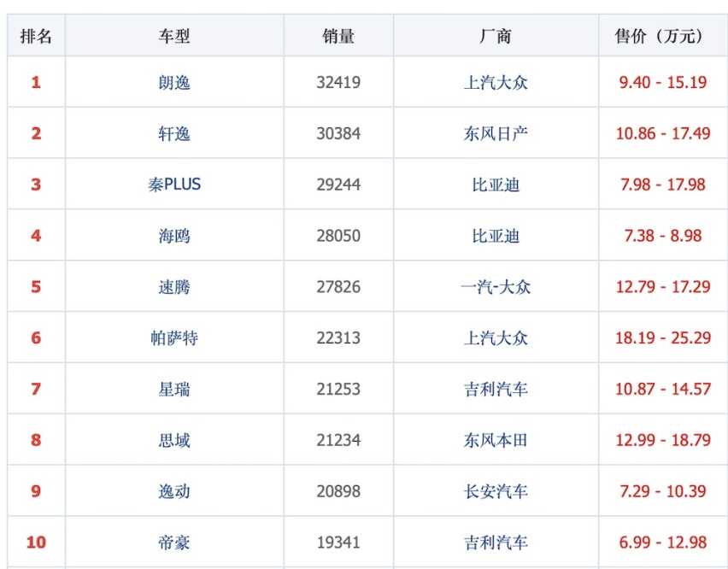Click 上汽大众 manufacturer in the 帕萨特 row
The width and height of the screenshot is (728, 569).
496,337
